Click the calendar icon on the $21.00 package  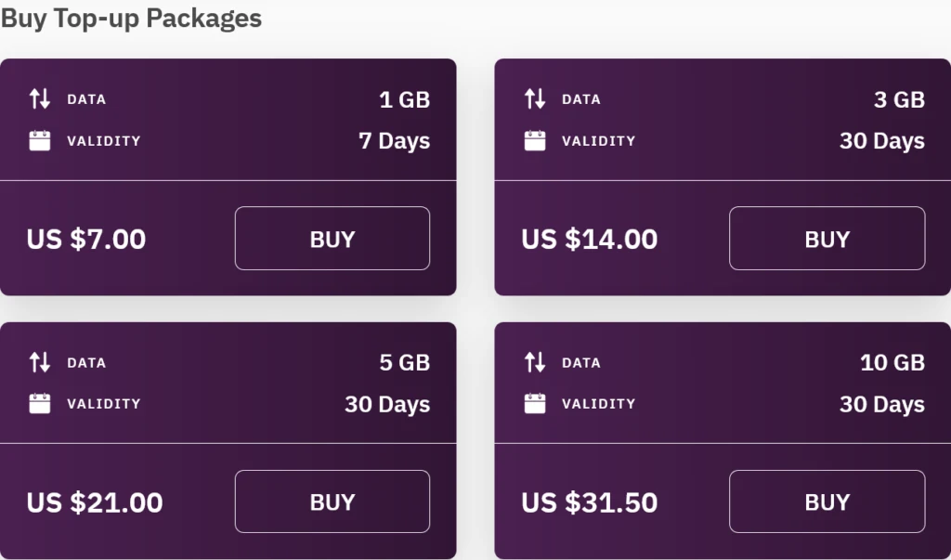tap(40, 404)
